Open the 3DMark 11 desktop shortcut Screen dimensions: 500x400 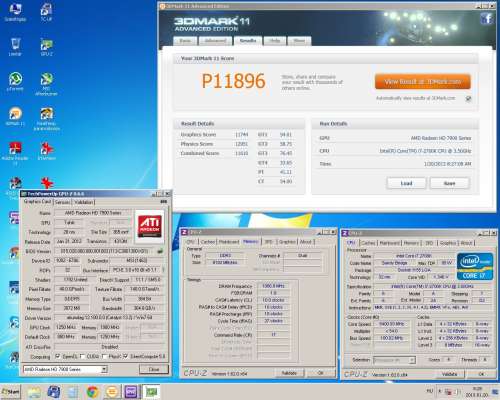pyautogui.click(x=15, y=117)
